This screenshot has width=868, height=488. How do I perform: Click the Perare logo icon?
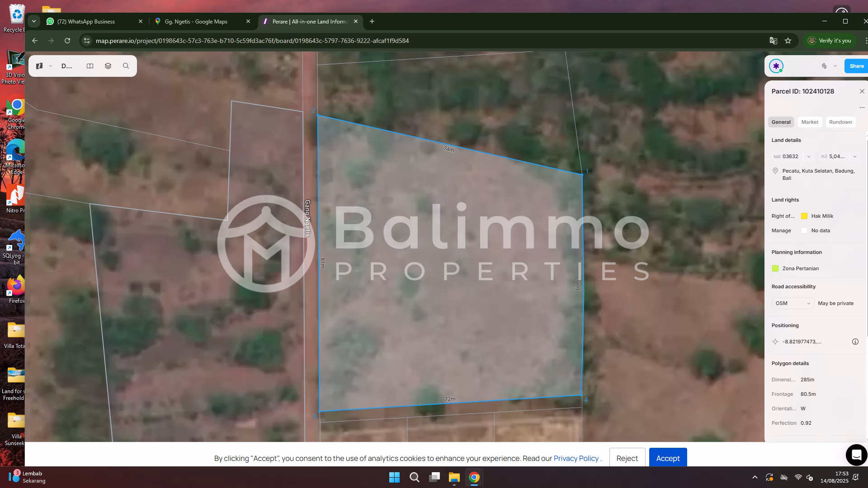pyautogui.click(x=39, y=66)
